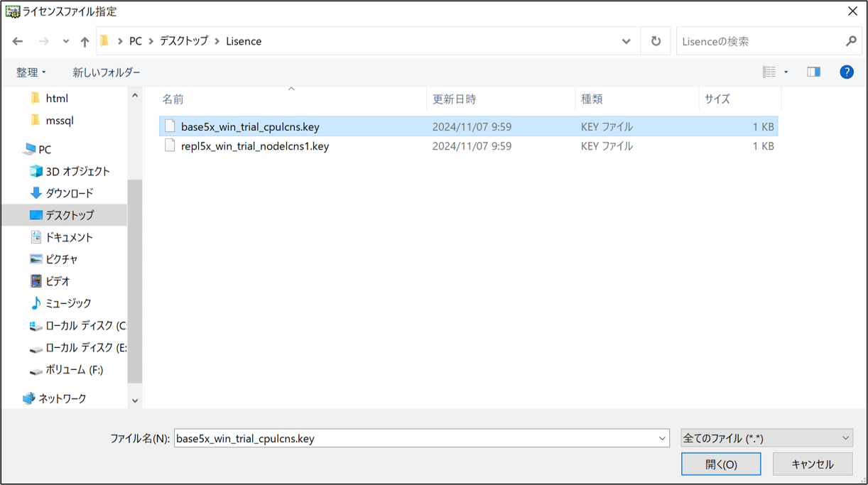868x485 pixels.
Task: Select the ミュージック folder in sidebar
Action: pyautogui.click(x=68, y=303)
